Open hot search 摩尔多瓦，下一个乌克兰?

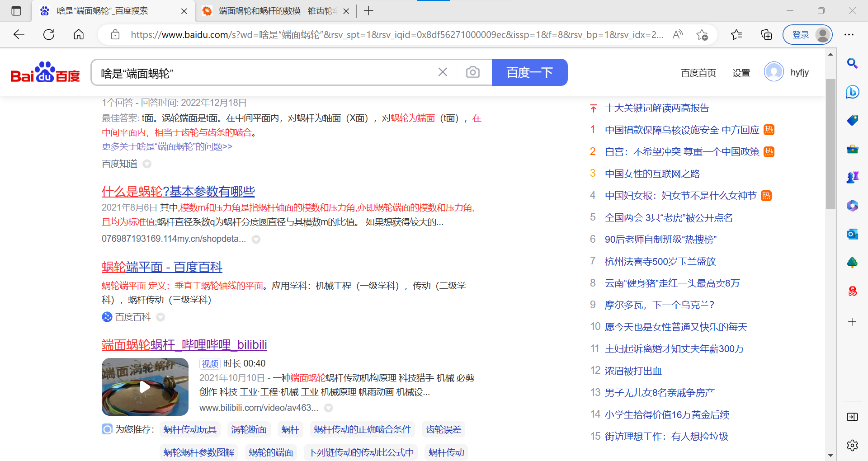click(x=659, y=305)
